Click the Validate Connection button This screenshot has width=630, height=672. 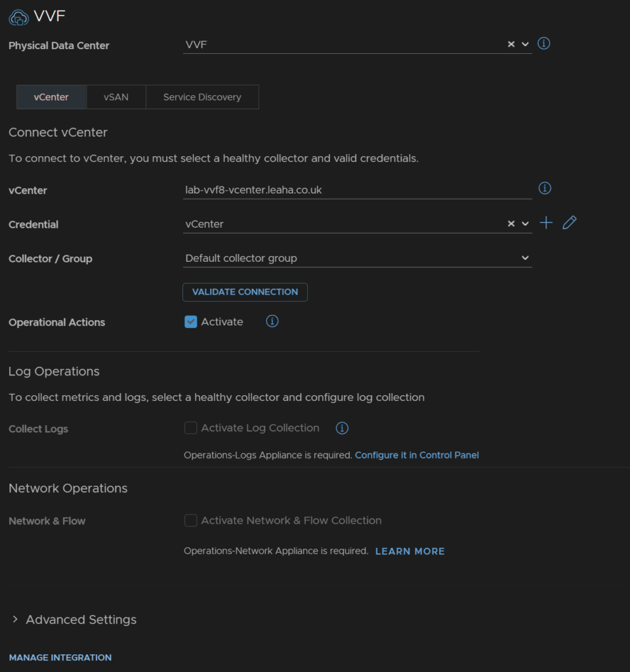tap(245, 292)
